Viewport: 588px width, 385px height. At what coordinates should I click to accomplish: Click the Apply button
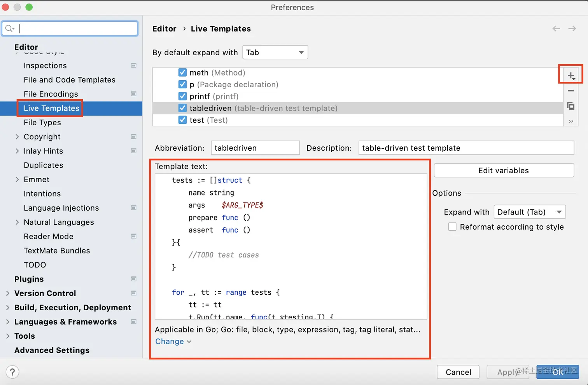(507, 372)
